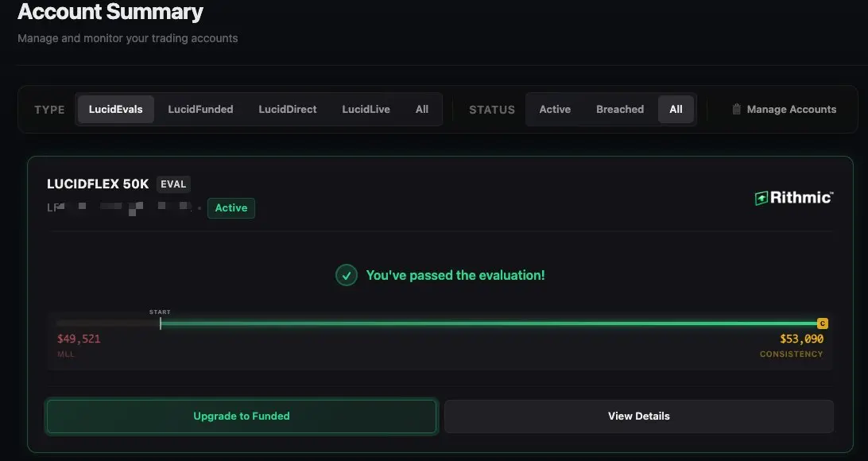Click the LUCIDFLEX 50K account title
The height and width of the screenshot is (461, 868).
[x=98, y=184]
